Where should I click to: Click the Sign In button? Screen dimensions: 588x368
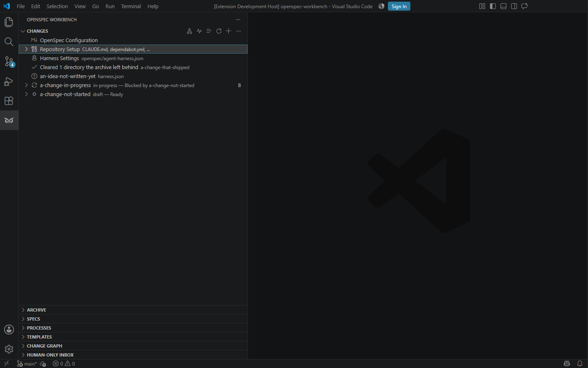coord(399,6)
